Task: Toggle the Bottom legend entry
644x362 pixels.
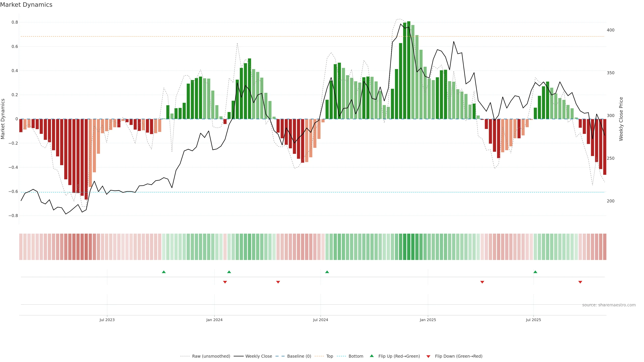Action: [356, 356]
